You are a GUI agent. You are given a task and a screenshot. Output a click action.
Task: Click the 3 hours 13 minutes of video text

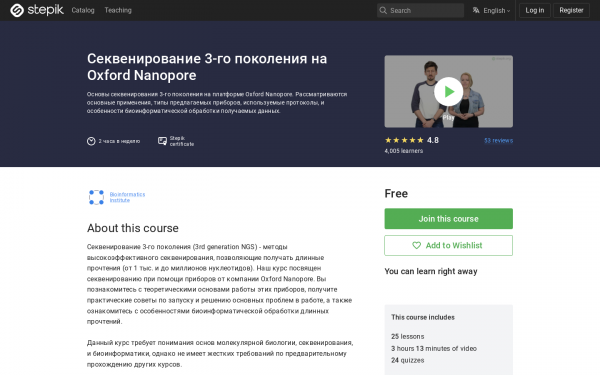434,349
